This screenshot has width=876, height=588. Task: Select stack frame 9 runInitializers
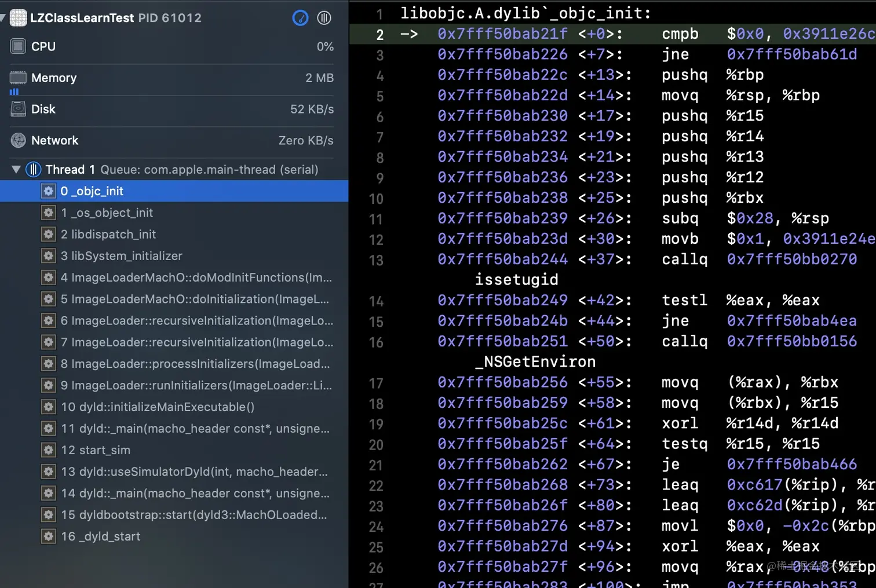174,385
